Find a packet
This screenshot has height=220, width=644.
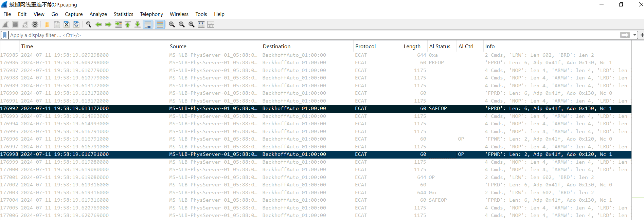(x=89, y=24)
